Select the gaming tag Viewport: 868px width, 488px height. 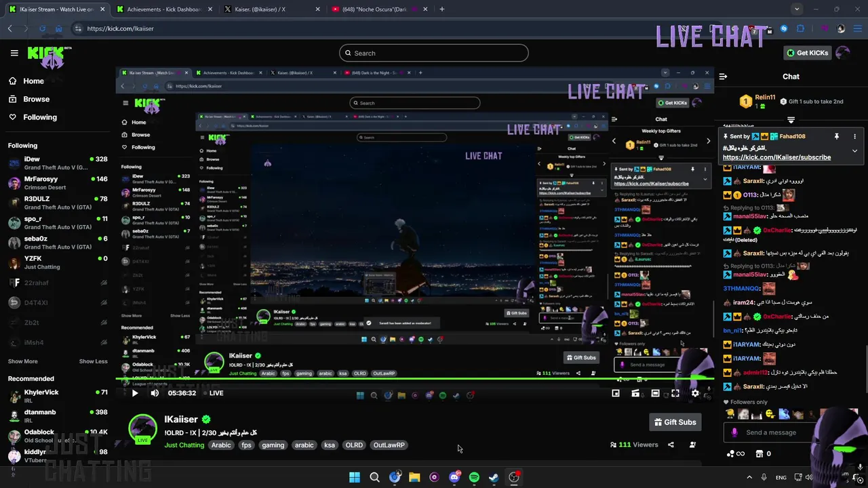[x=273, y=445]
